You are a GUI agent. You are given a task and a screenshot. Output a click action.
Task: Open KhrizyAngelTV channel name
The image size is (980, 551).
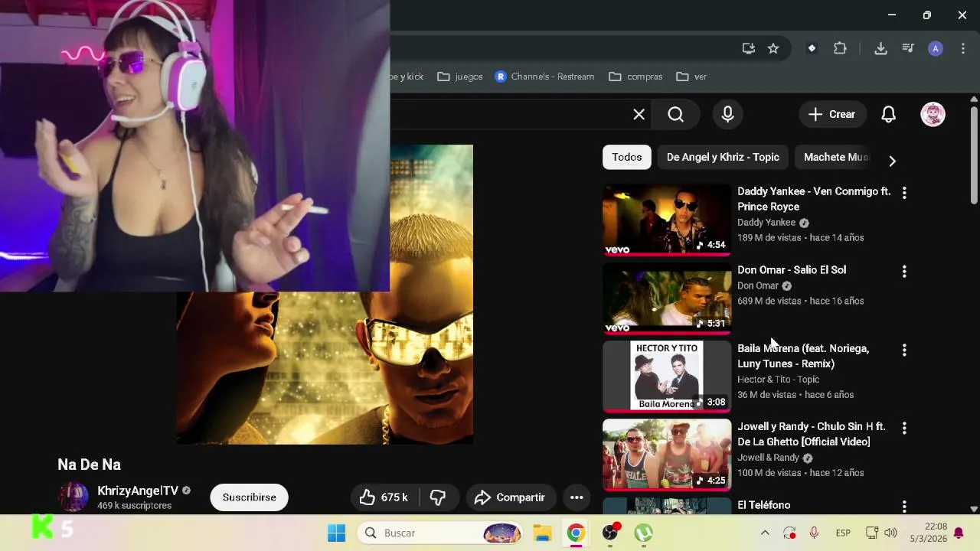pos(138,491)
